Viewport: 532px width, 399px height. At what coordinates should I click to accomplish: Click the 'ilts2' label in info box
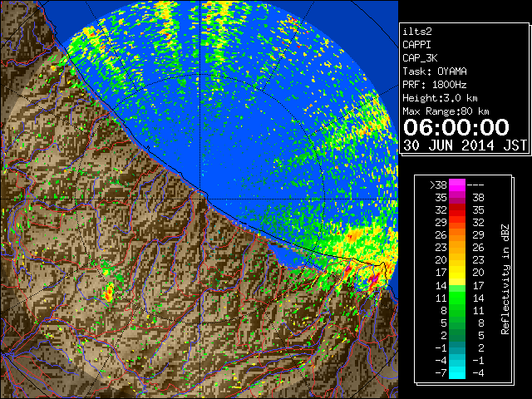(417, 32)
